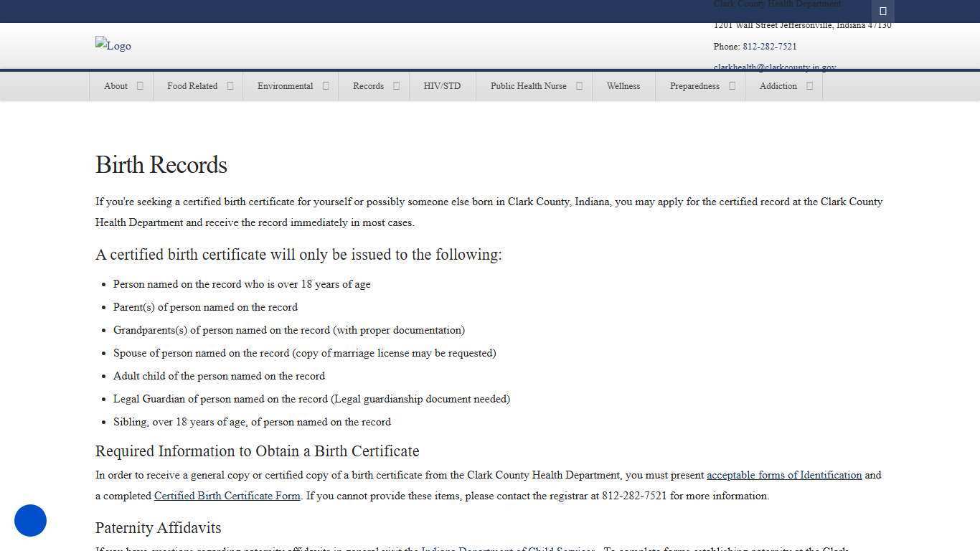Expand the Public Health Nurse submenu arrow
The height and width of the screenshot is (551, 980).
pos(579,86)
